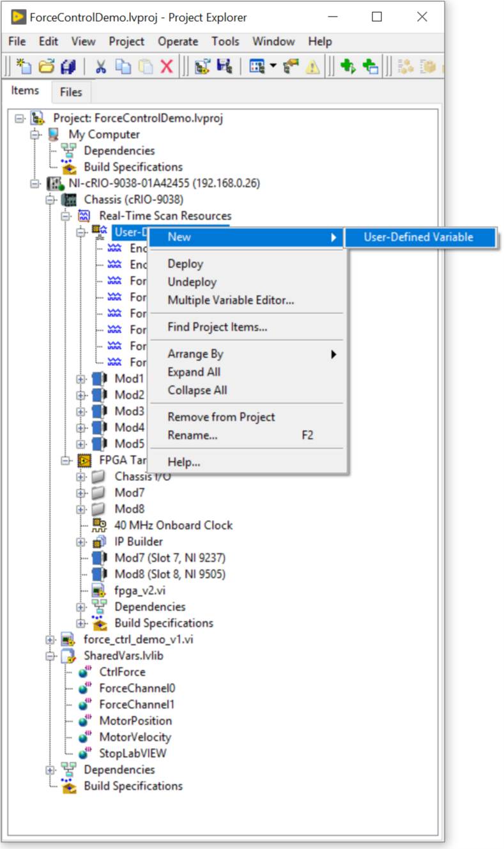Open the Tools menu

225,42
